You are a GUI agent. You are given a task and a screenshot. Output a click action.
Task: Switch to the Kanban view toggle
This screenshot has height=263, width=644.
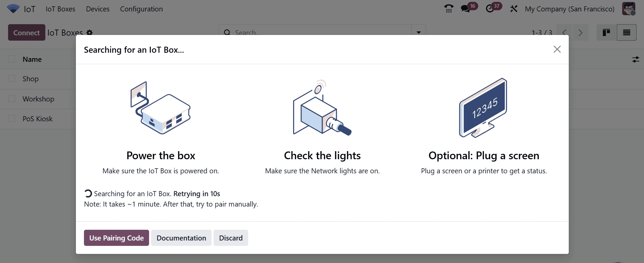(x=606, y=32)
